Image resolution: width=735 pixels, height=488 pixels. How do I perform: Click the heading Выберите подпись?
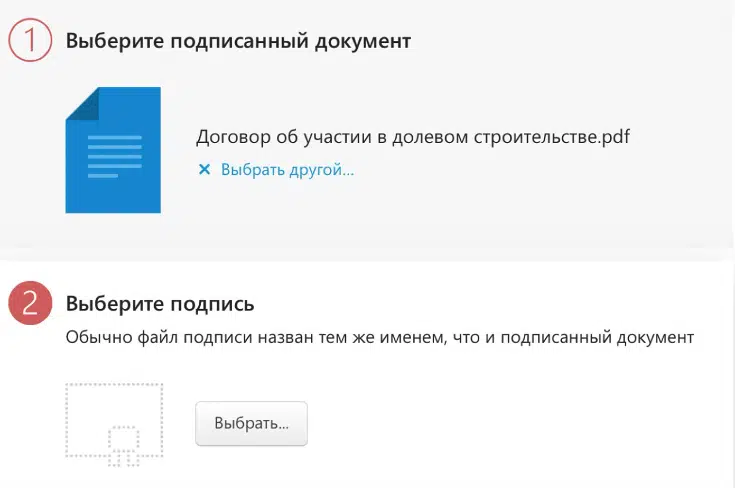[x=160, y=304]
